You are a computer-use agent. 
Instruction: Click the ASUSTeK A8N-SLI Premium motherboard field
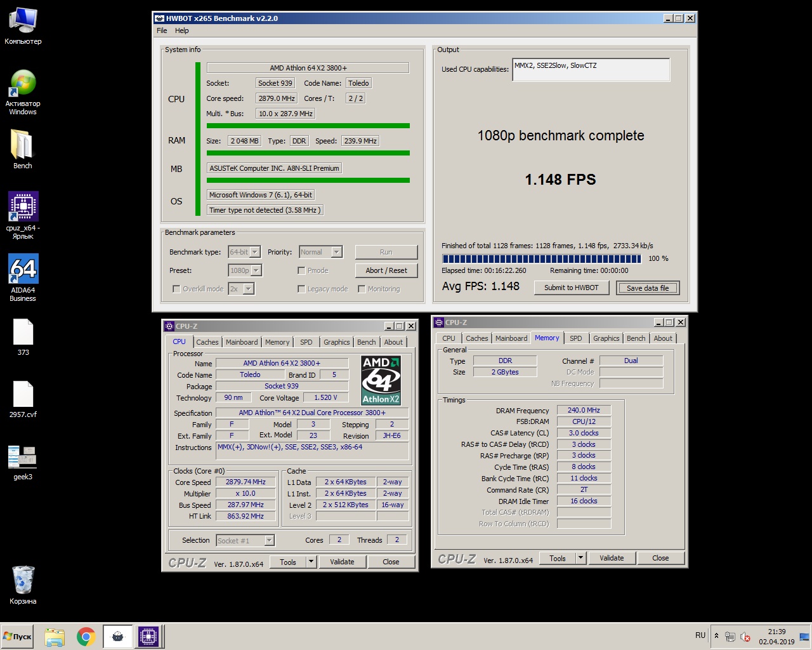pyautogui.click(x=275, y=168)
